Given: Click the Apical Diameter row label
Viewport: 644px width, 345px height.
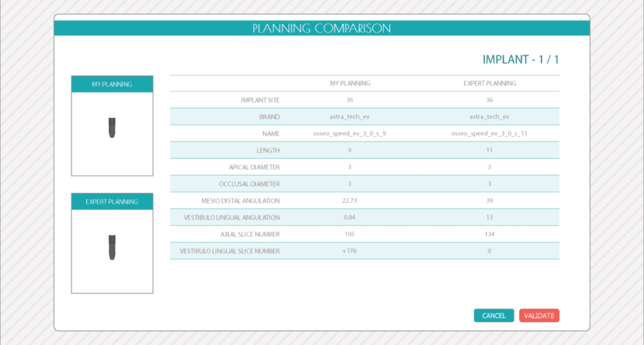Looking at the screenshot, I should pos(254,168).
